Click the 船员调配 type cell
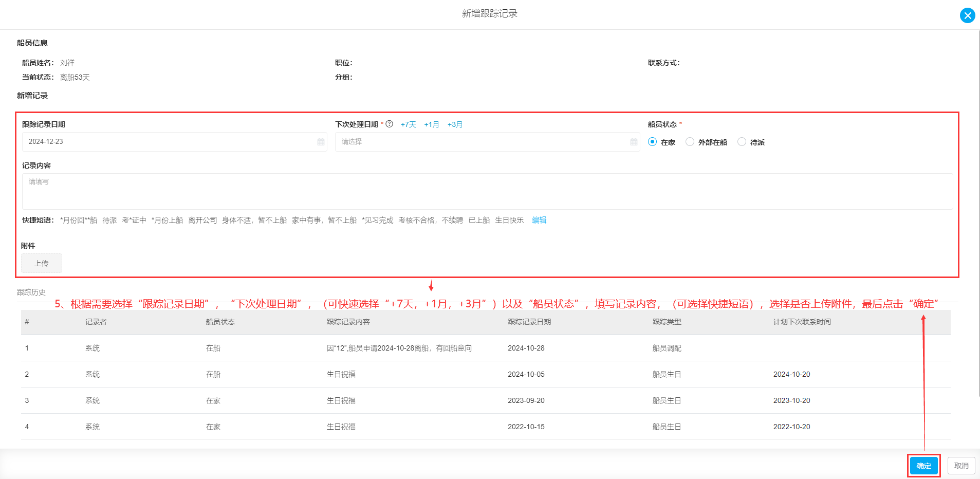This screenshot has height=479, width=980. (667, 348)
